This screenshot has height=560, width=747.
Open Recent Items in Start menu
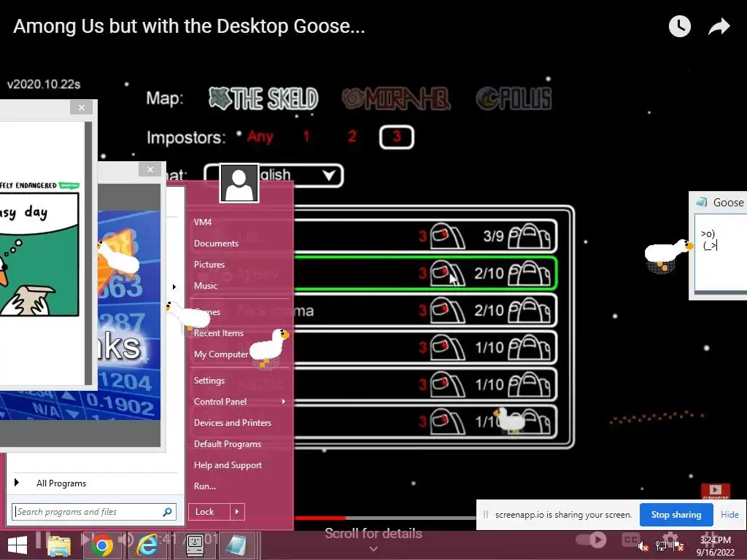click(x=219, y=332)
